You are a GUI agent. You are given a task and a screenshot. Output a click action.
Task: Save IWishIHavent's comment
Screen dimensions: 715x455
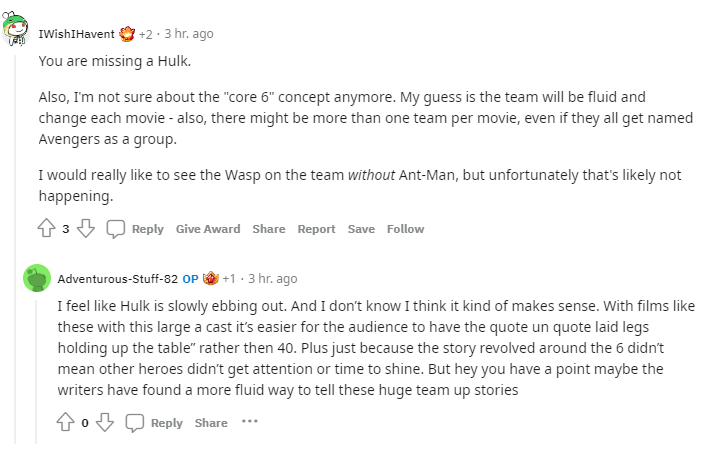point(361,229)
